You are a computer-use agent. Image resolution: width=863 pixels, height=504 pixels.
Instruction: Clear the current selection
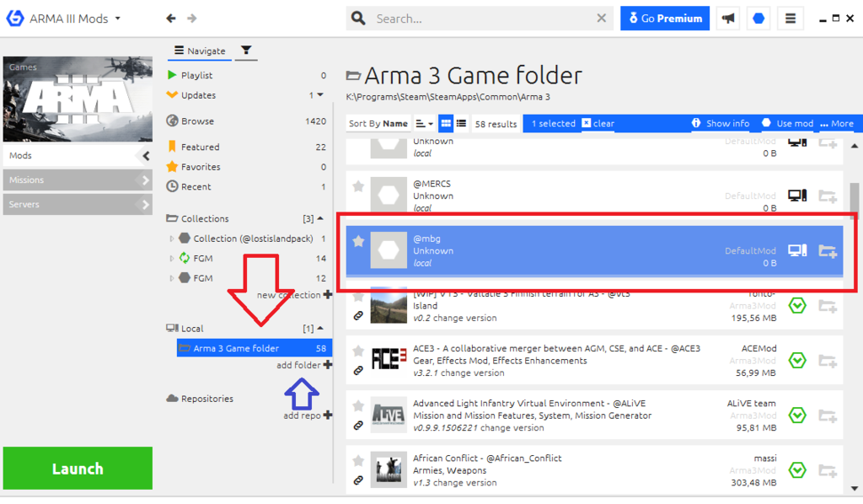pyautogui.click(x=598, y=123)
